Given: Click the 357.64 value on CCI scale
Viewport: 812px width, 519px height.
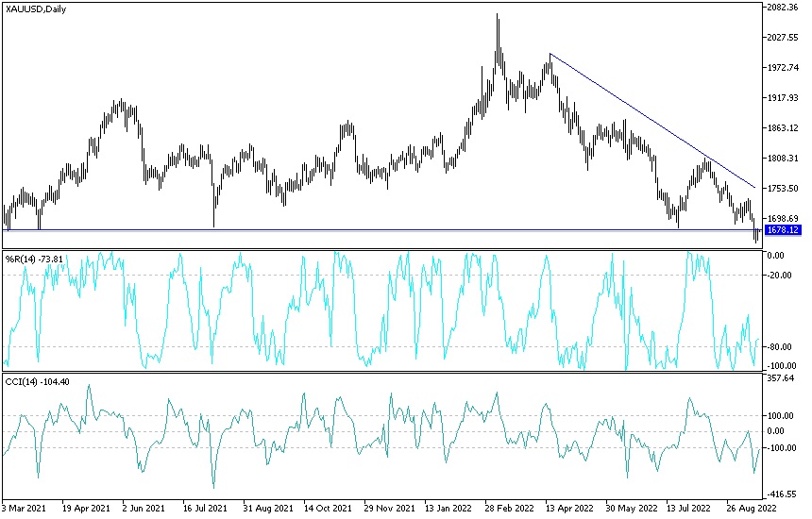Looking at the screenshot, I should tap(781, 378).
